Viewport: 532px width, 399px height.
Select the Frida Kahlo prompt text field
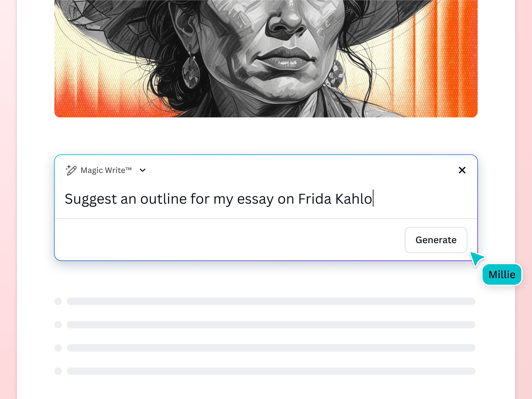click(x=219, y=199)
